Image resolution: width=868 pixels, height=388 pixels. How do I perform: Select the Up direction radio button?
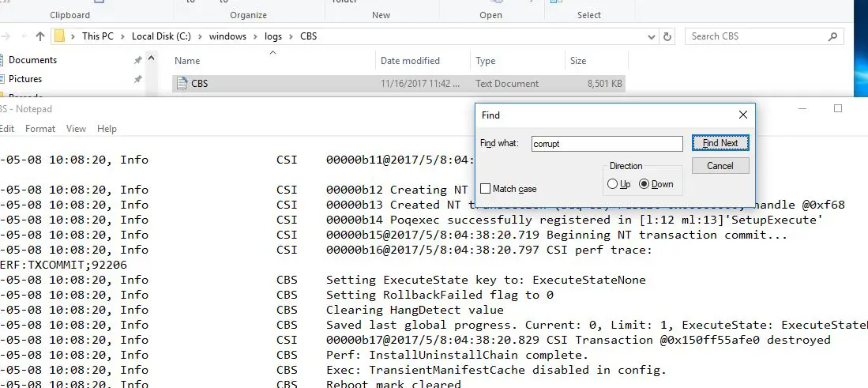tap(612, 184)
